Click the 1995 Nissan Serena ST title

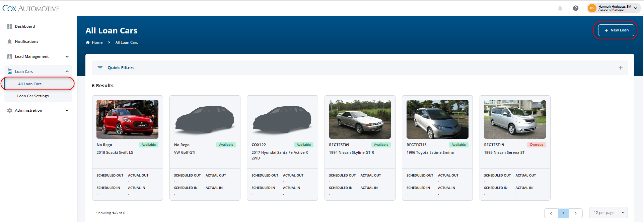(504, 152)
